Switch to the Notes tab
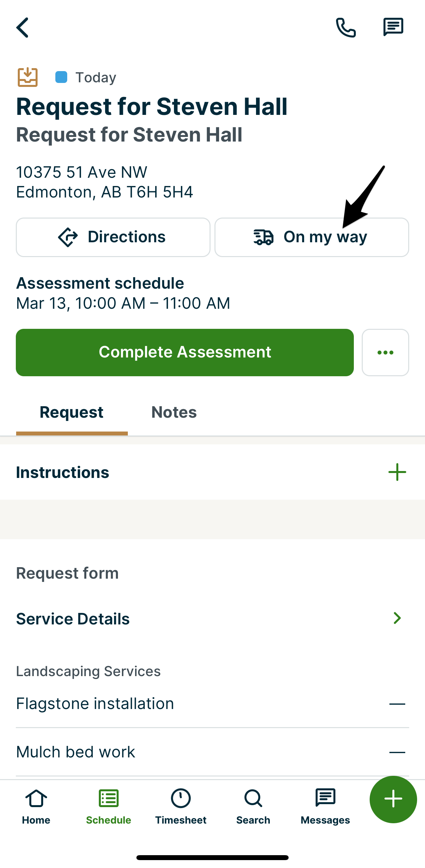This screenshot has width=425, height=868. click(x=174, y=412)
